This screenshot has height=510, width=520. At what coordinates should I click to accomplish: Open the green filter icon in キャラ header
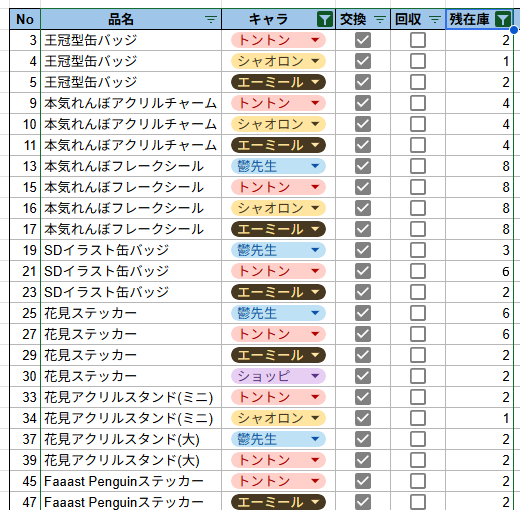click(325, 19)
